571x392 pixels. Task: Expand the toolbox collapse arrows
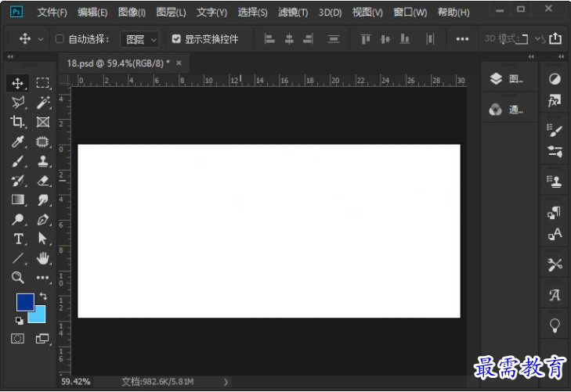[x=10, y=57]
